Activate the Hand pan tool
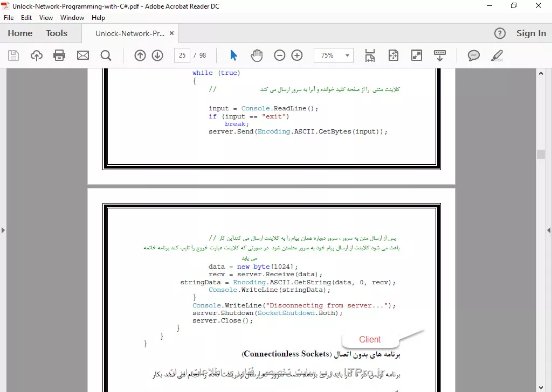Image resolution: width=552 pixels, height=392 pixels. 257,55
